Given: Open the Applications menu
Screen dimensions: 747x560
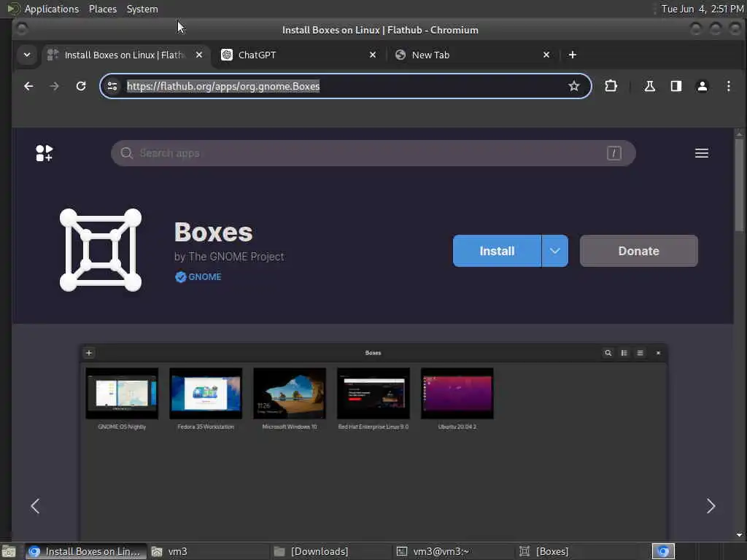Looking at the screenshot, I should point(52,9).
